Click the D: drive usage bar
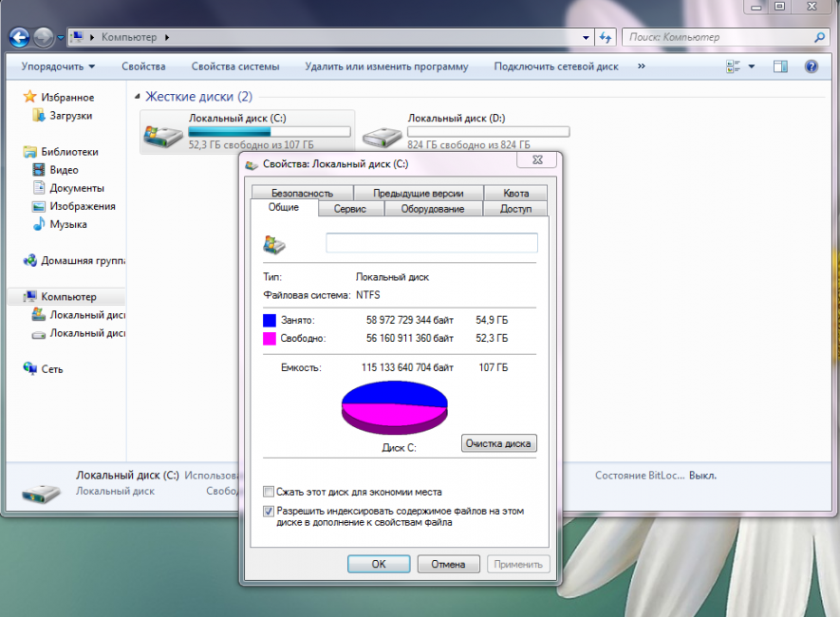This screenshot has width=840, height=617. coord(488,132)
